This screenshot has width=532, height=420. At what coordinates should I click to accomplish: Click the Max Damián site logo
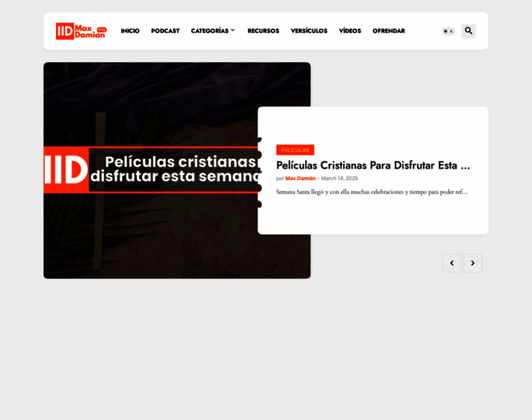click(81, 31)
